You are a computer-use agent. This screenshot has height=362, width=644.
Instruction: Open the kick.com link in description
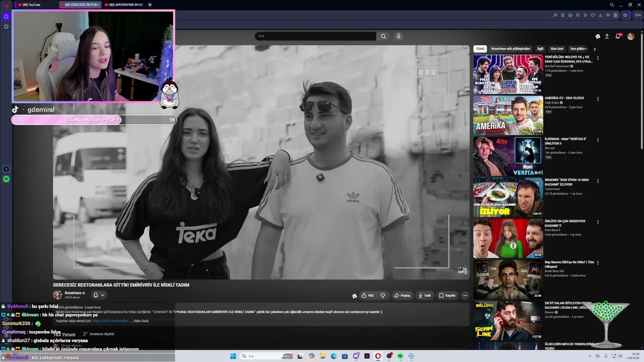pos(111,321)
